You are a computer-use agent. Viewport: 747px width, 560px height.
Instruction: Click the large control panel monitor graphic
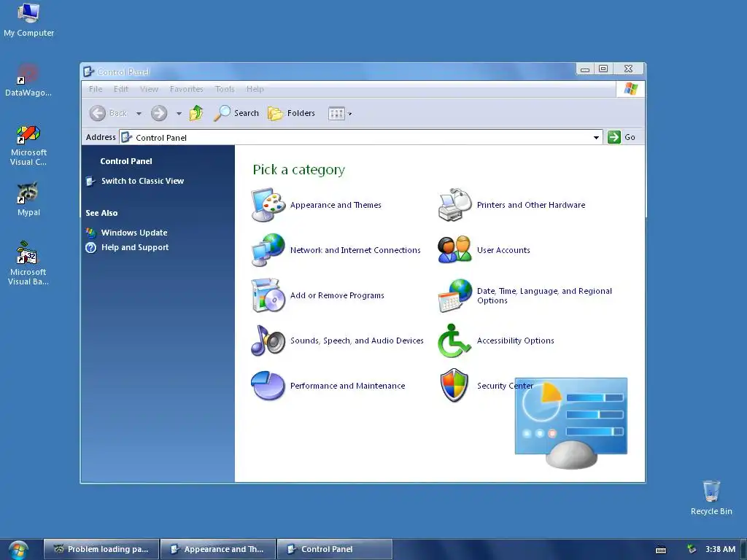[571, 423]
